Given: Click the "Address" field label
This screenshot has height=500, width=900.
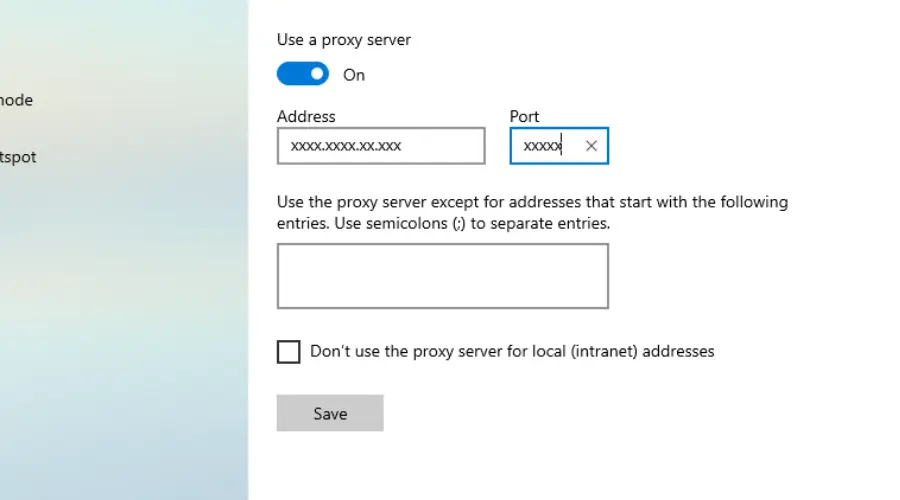Looking at the screenshot, I should (x=306, y=117).
